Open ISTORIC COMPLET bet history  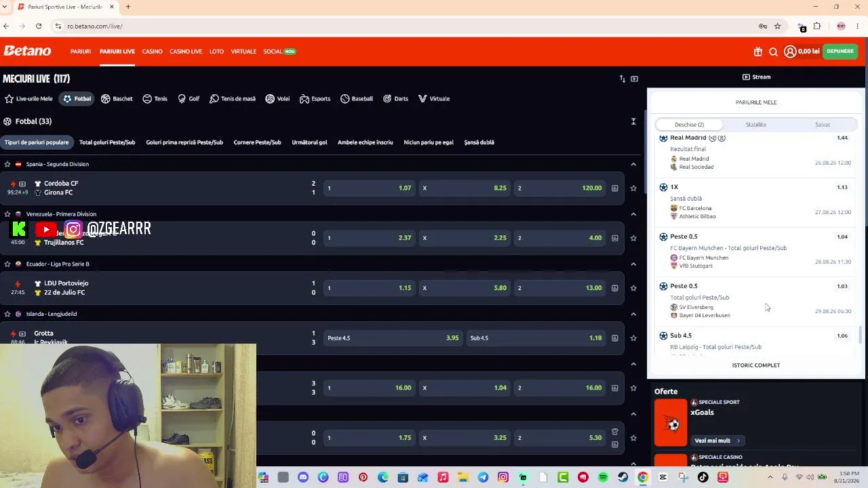[756, 365]
